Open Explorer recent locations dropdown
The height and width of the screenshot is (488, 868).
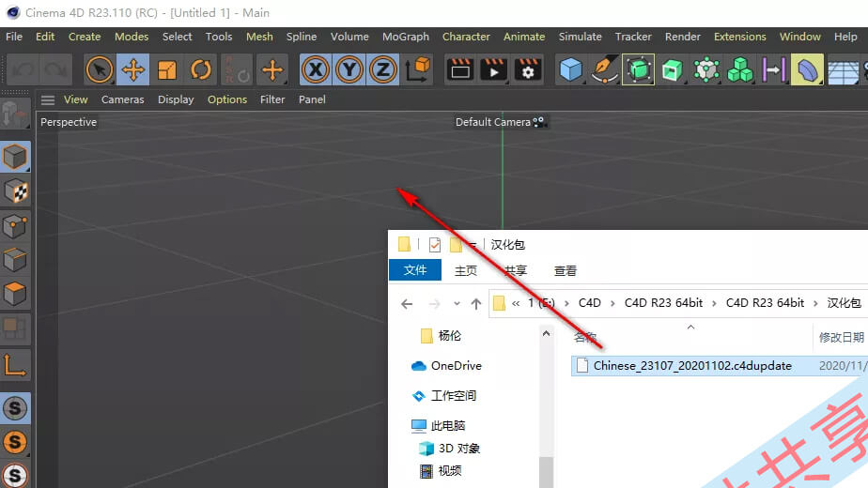(457, 304)
